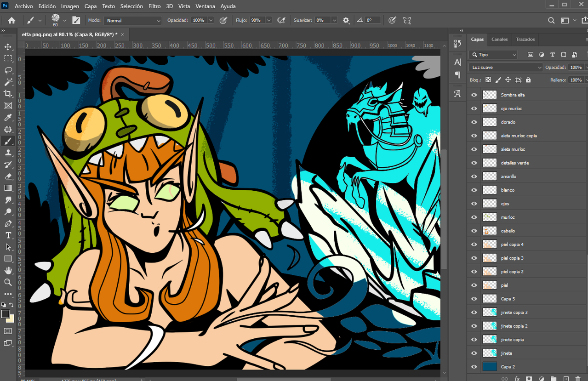Click the murloc layer thumbnail
The width and height of the screenshot is (588, 381).
[x=490, y=217]
